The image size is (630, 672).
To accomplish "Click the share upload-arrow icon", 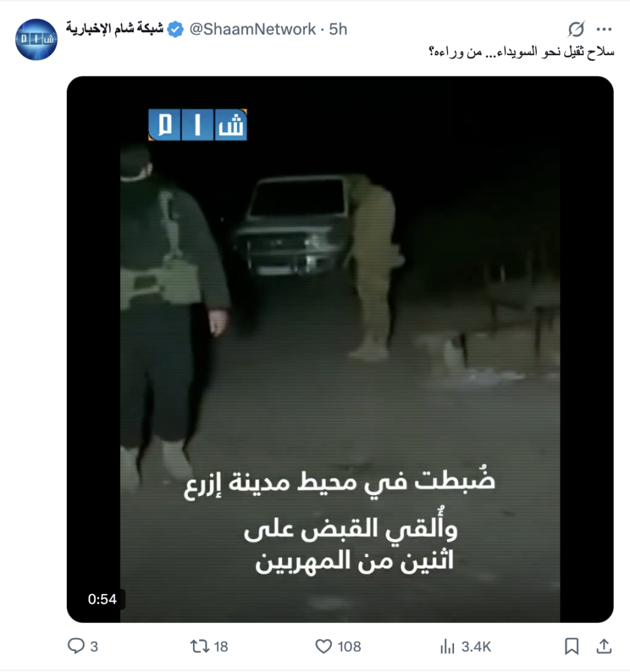I will point(604,646).
